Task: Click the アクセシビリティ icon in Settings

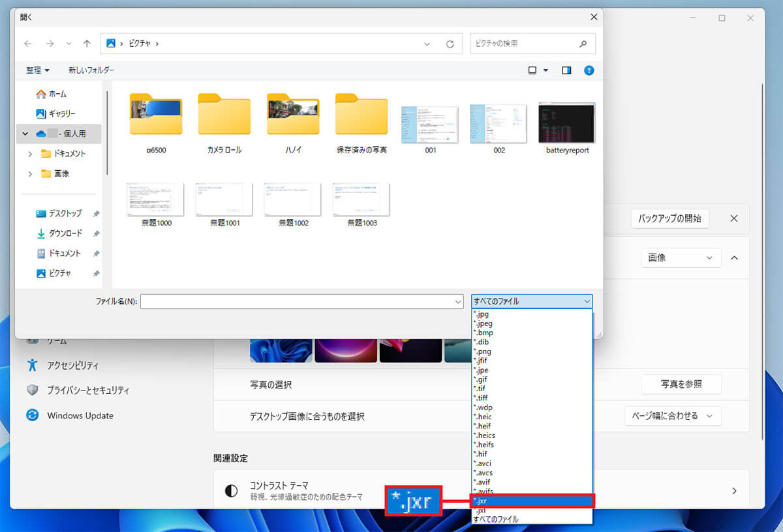Action: [x=32, y=365]
